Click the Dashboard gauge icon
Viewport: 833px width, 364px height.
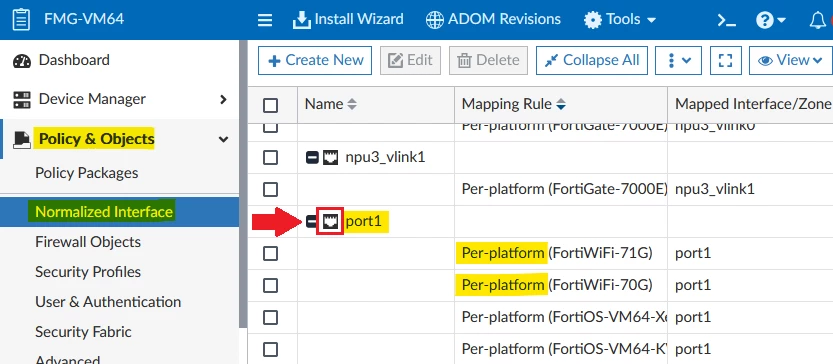[22, 61]
